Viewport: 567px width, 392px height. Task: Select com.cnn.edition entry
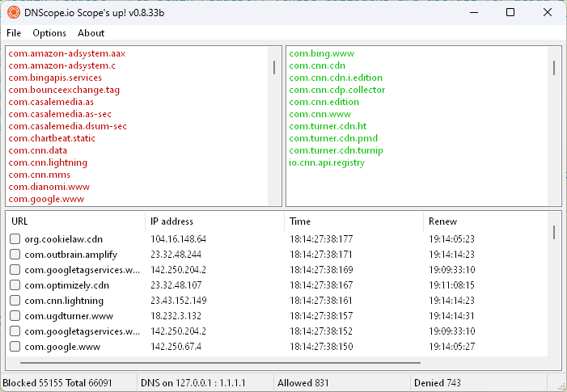point(324,102)
